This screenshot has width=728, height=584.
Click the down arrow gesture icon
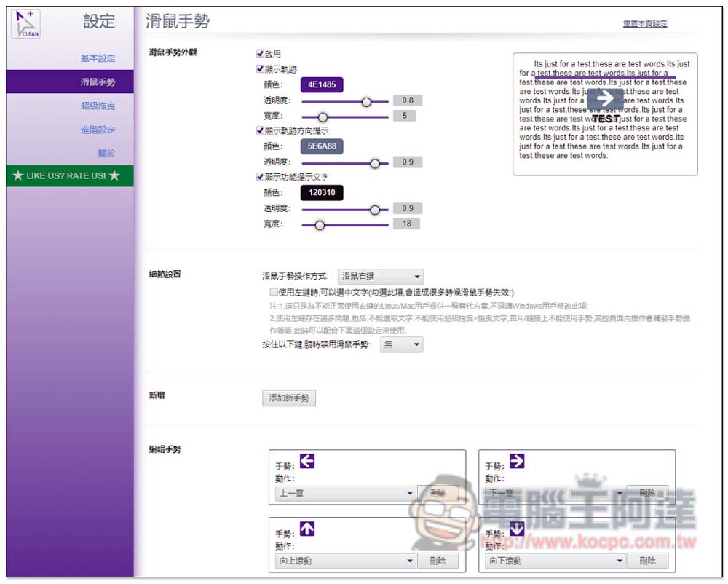(x=517, y=529)
